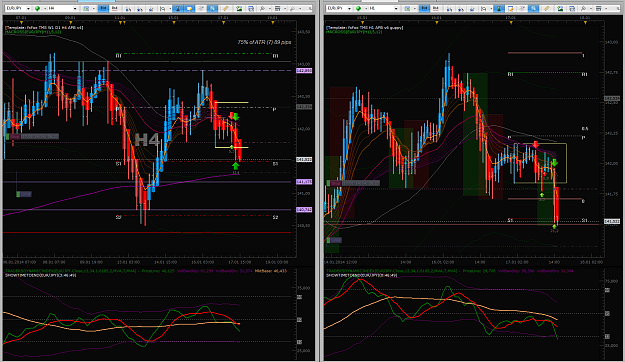Image resolution: width=625 pixels, height=362 pixels.
Task: Toggle the highlighted cursor pointer icon, right chart
Action: [x=533, y=8]
